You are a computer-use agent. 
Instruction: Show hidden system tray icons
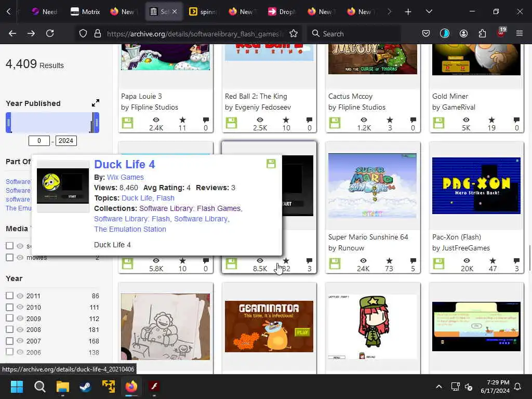(x=438, y=387)
